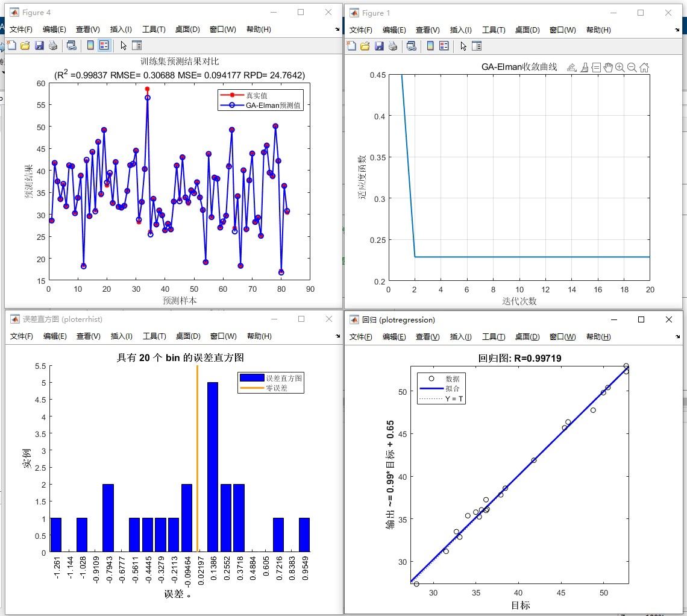Open 文件(F) menu in 回归 plotregression window
The image size is (687, 616).
click(360, 336)
